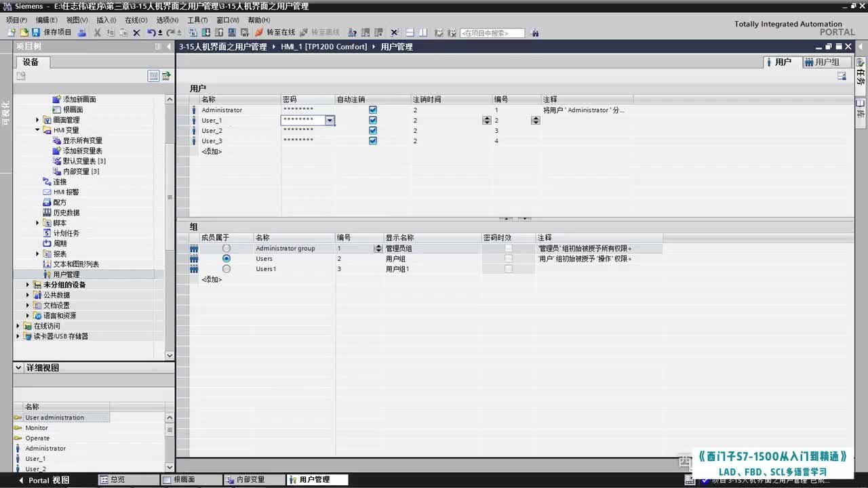The height and width of the screenshot is (488, 868).
Task: Click the Split editor vertically icon
Action: tap(423, 33)
